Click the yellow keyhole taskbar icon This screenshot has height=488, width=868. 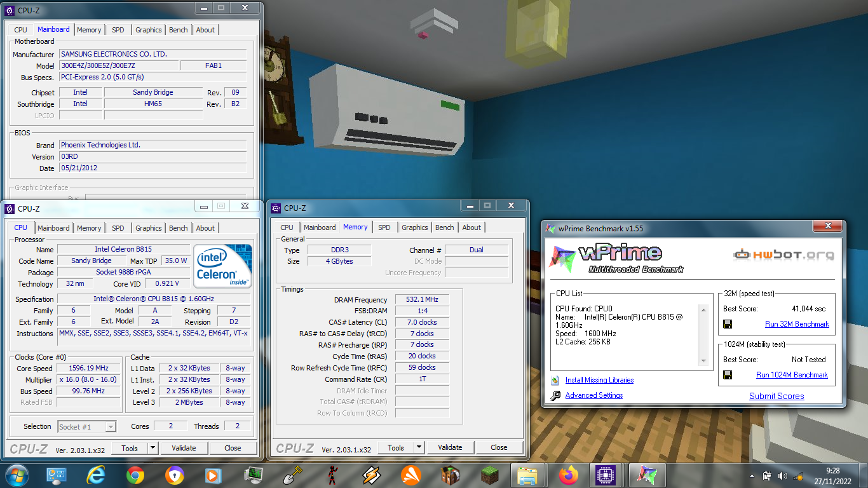[x=174, y=475]
